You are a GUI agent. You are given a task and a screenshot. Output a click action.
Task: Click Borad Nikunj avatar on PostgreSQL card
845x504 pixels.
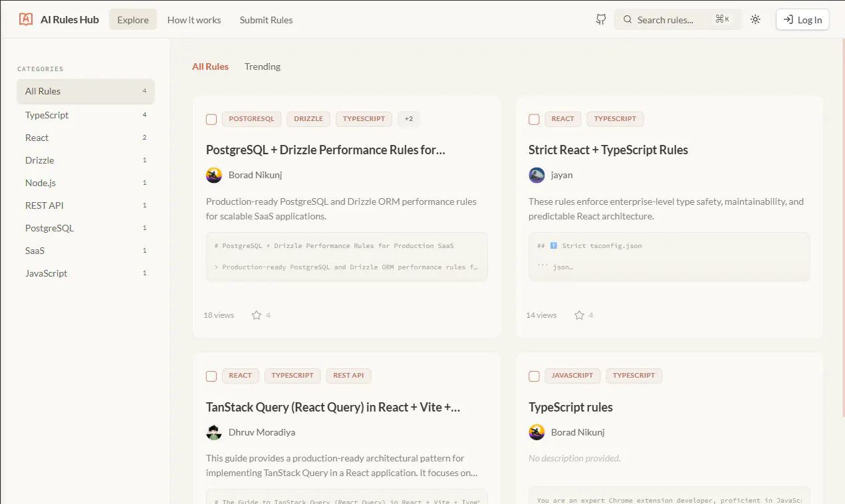point(214,175)
